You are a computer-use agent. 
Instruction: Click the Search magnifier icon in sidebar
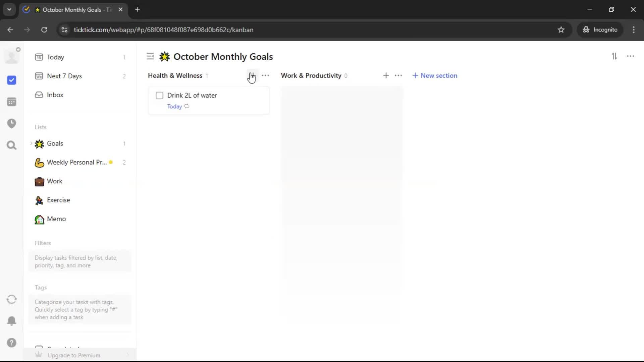click(x=12, y=145)
